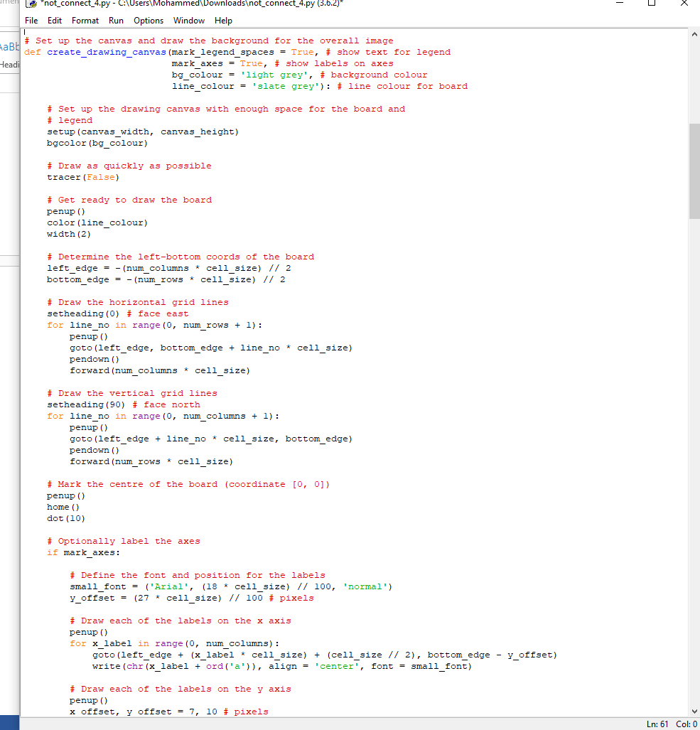This screenshot has height=730, width=700.
Task: Select the Heading style in Word's style pane
Action: (9, 64)
